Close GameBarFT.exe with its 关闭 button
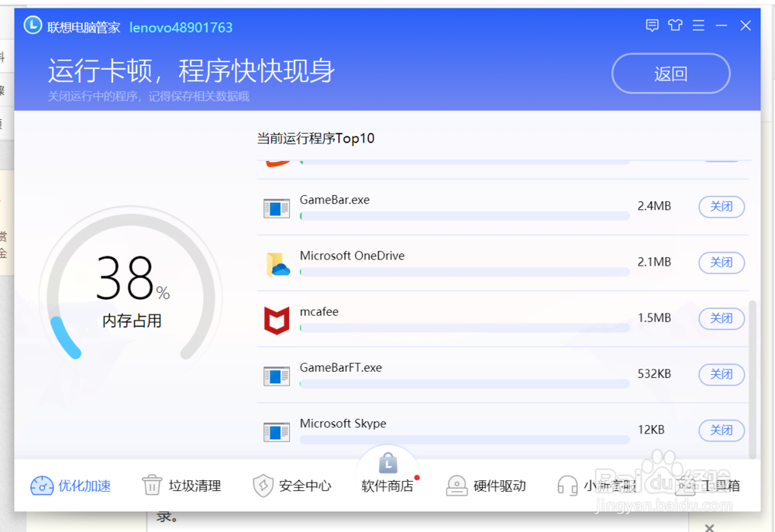This screenshot has width=775, height=532. tap(721, 375)
